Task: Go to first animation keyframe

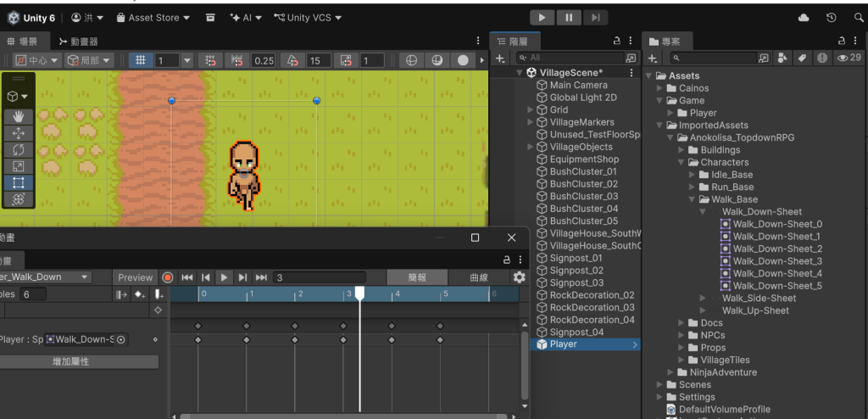Action: coord(187,277)
